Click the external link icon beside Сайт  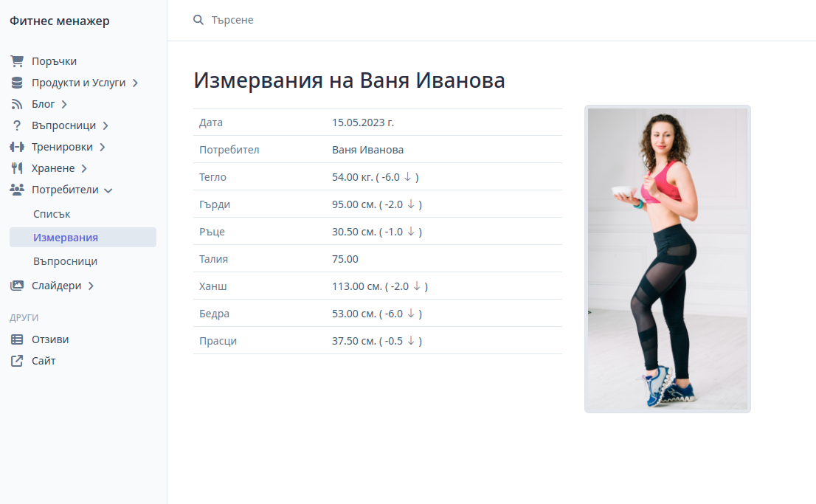pos(17,361)
